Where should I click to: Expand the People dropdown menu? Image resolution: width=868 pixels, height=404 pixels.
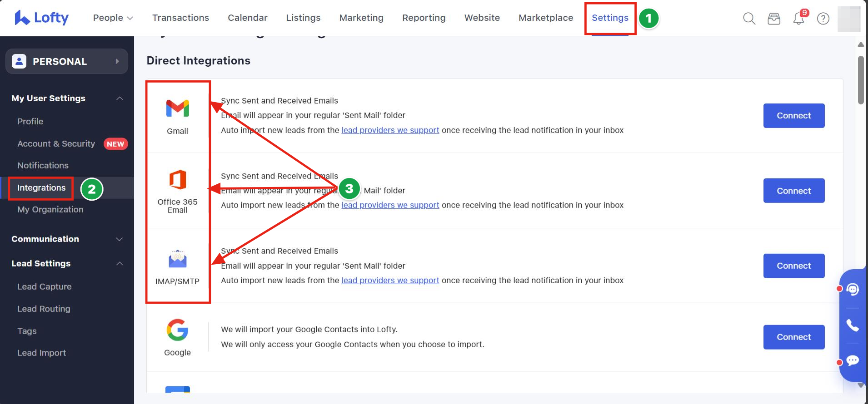coord(113,18)
